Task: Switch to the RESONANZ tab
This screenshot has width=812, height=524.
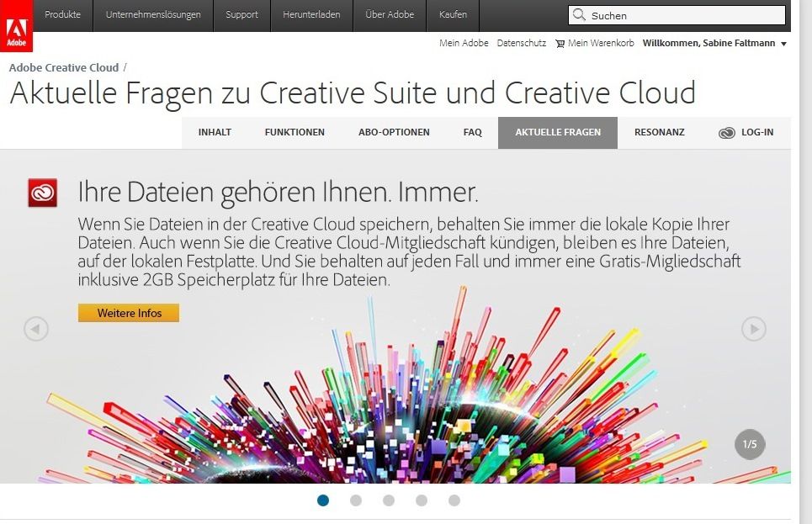Action: tap(660, 133)
